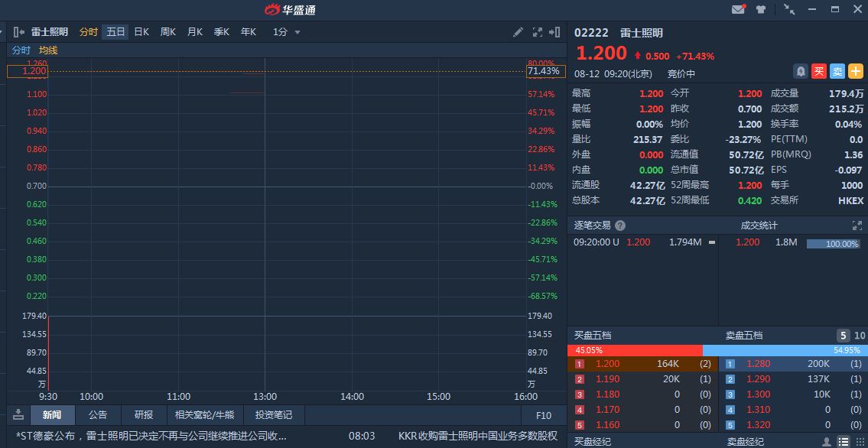This screenshot has width=868, height=448.
Task: Open the mail inbox icon
Action: tap(738, 10)
